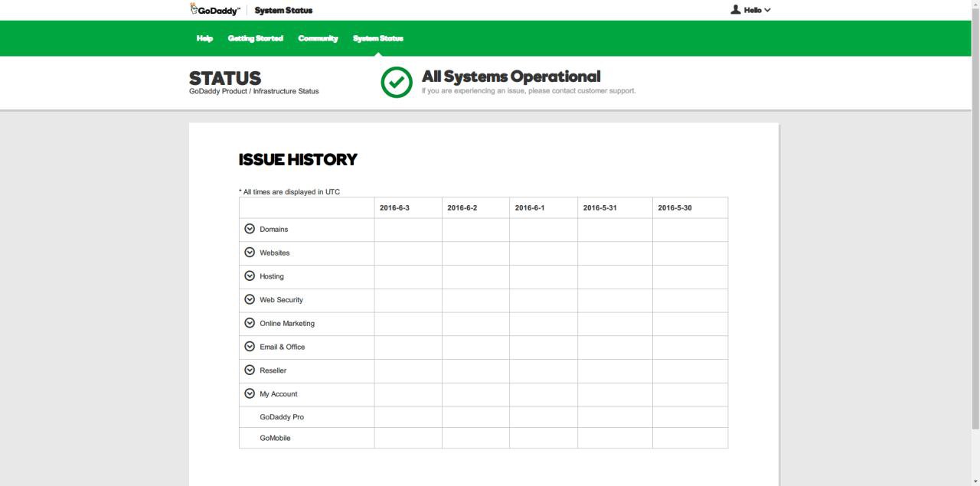Expand the Hosting row chevron
Viewport: 980px width, 486px height.
tap(250, 276)
